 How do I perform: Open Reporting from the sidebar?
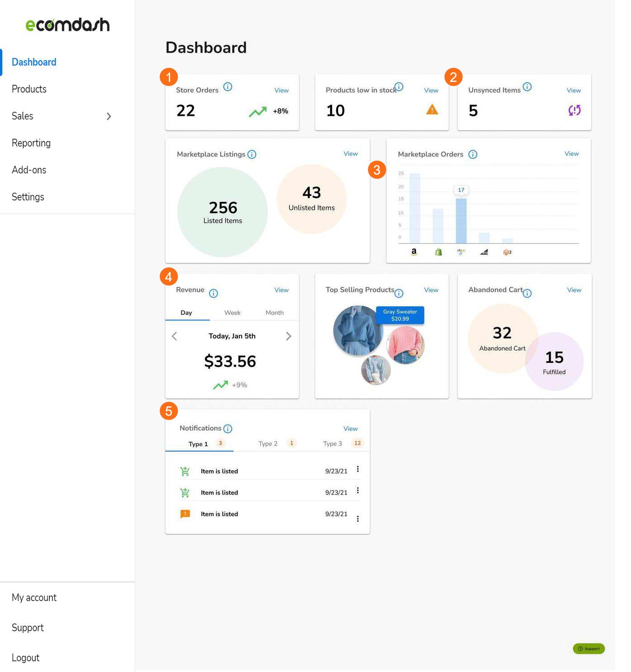click(31, 143)
